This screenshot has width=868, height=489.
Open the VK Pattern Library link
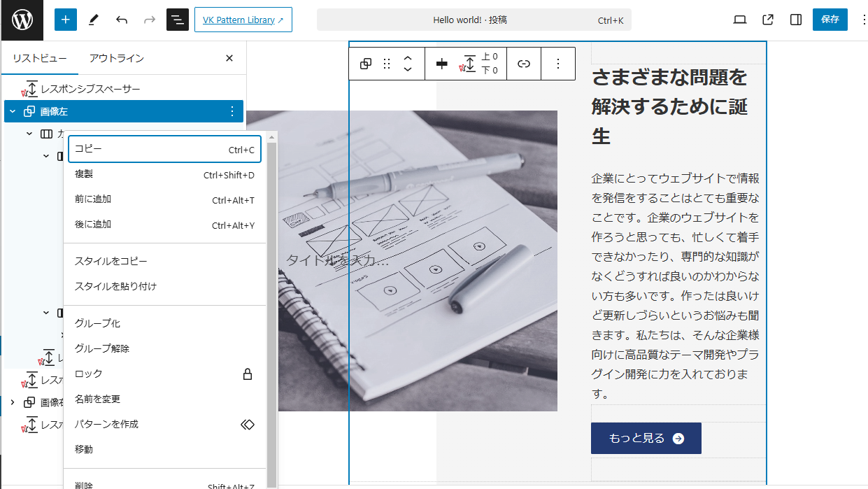[243, 20]
